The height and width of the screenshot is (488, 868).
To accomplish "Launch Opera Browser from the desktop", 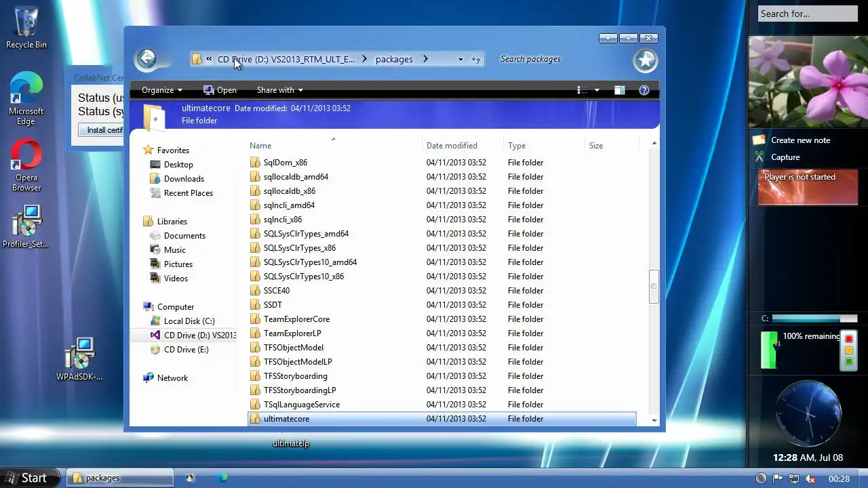I will (26, 166).
